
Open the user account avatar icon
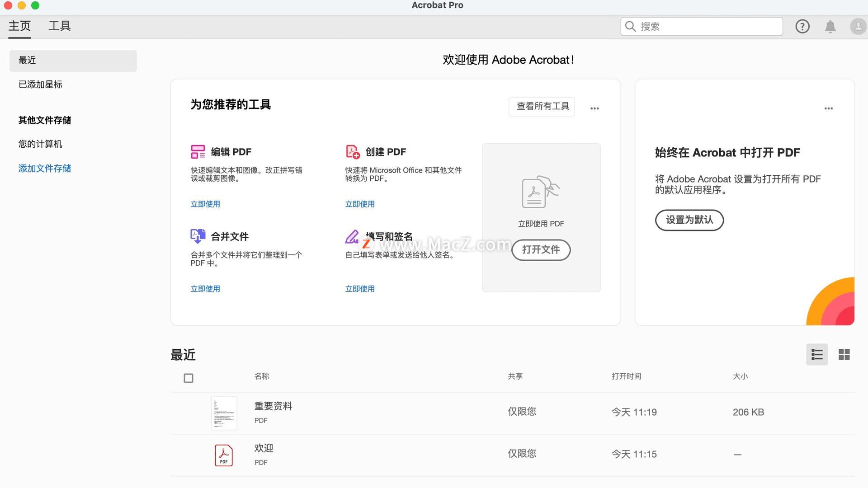858,27
